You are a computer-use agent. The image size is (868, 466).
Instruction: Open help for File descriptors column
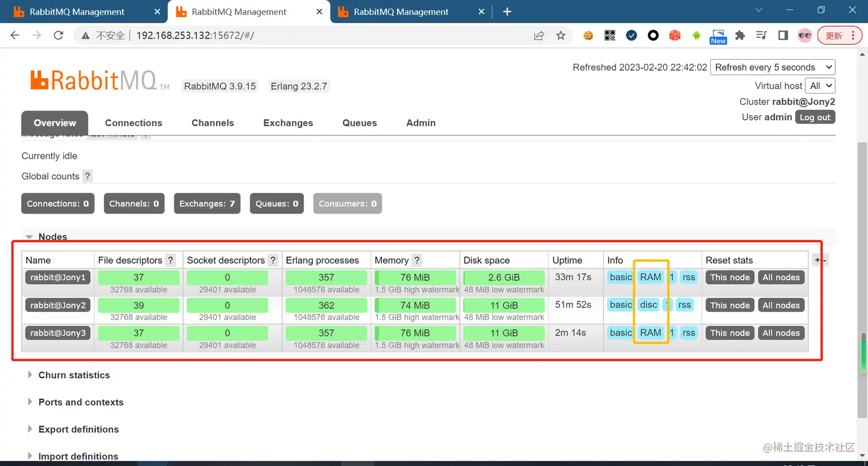coord(170,260)
